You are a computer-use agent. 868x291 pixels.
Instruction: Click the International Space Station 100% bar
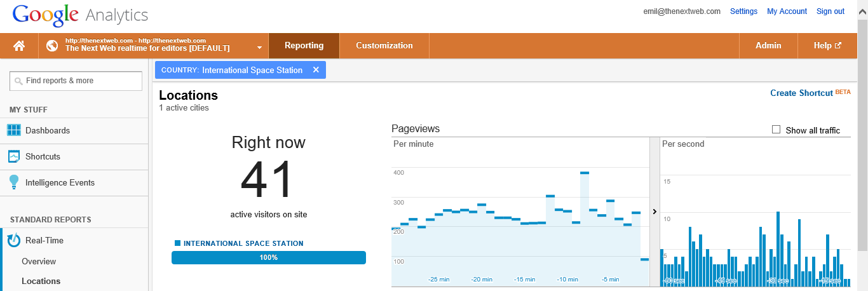point(268,257)
